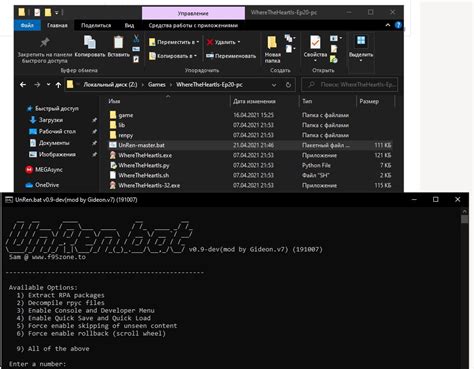Click Pin to Quick Access icon

point(45,43)
